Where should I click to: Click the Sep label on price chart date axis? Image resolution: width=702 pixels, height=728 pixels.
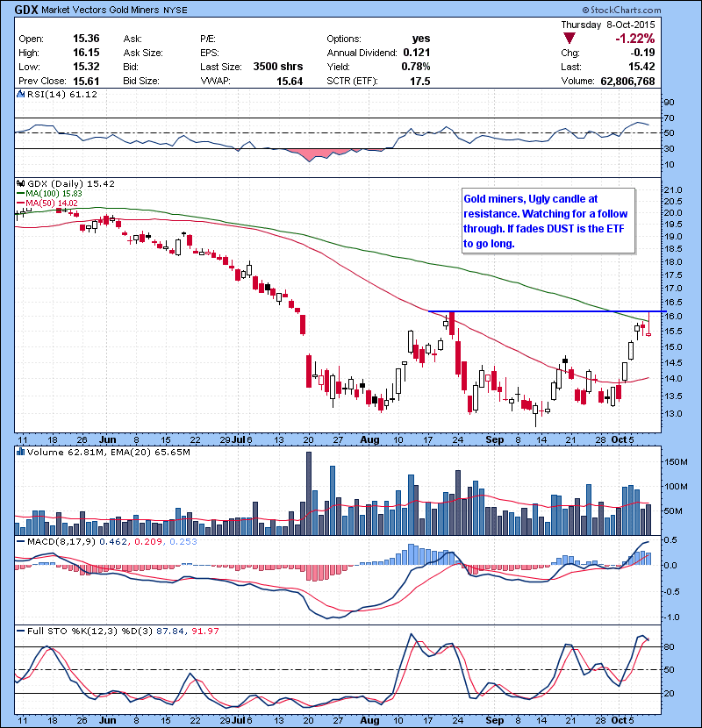[x=494, y=439]
